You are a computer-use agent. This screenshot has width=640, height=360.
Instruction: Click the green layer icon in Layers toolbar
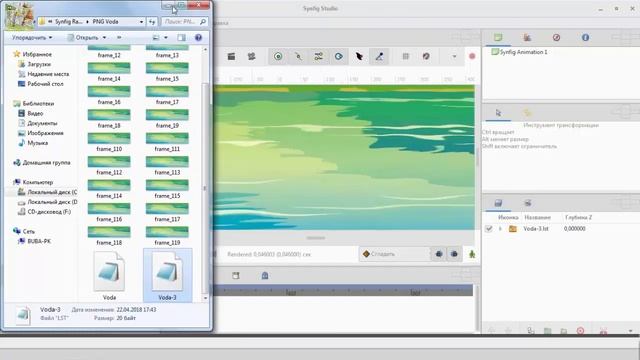(x=547, y=331)
